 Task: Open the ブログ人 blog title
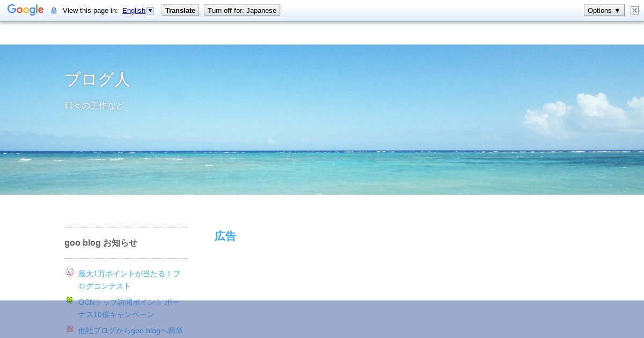pyautogui.click(x=97, y=80)
